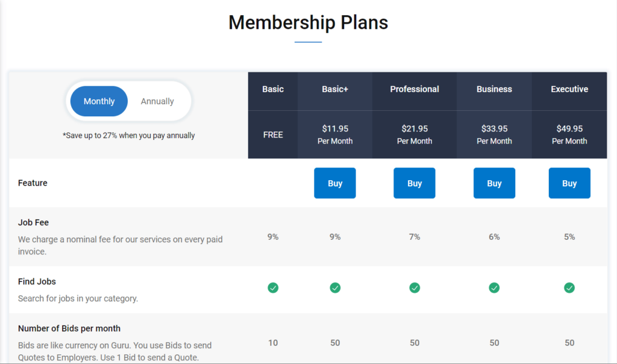Click the Search for jobs in your category description

[78, 298]
